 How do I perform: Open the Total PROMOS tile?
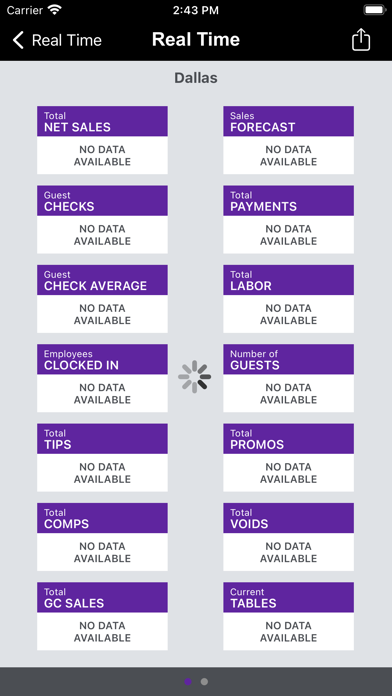[x=289, y=458]
